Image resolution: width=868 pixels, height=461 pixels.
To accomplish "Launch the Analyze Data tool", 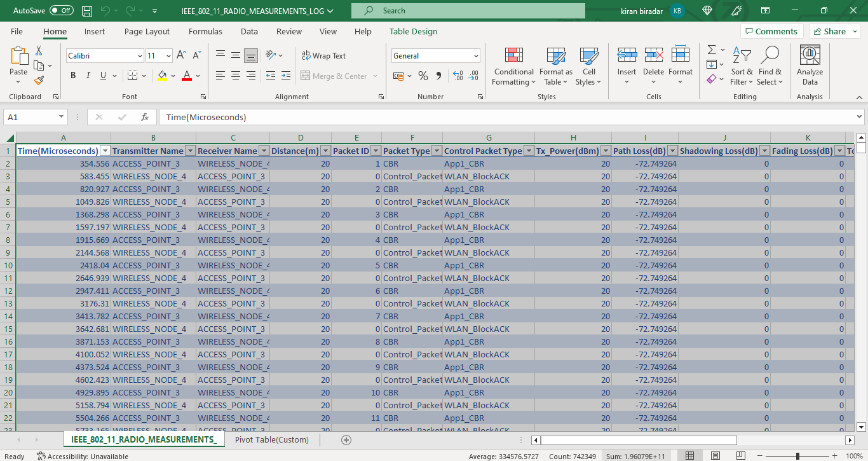I will tap(810, 67).
